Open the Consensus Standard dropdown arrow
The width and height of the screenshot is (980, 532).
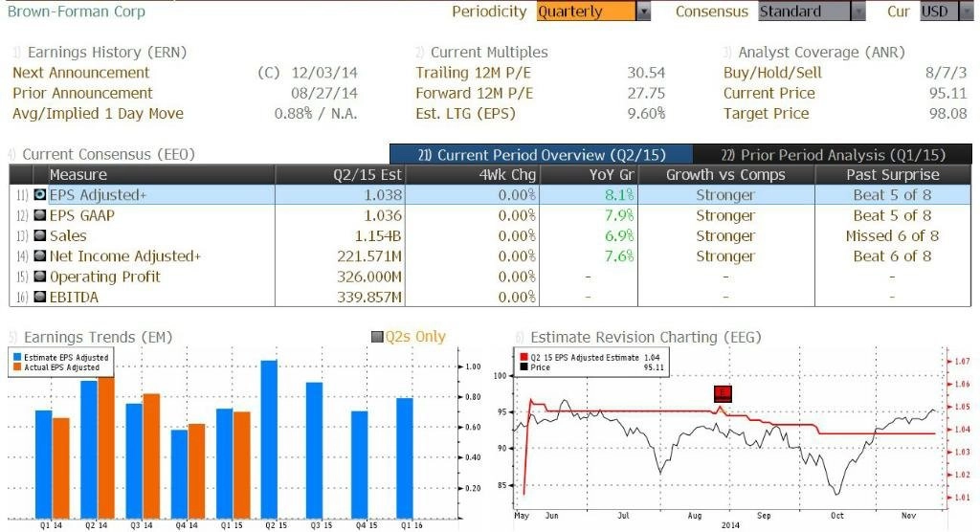[x=858, y=11]
